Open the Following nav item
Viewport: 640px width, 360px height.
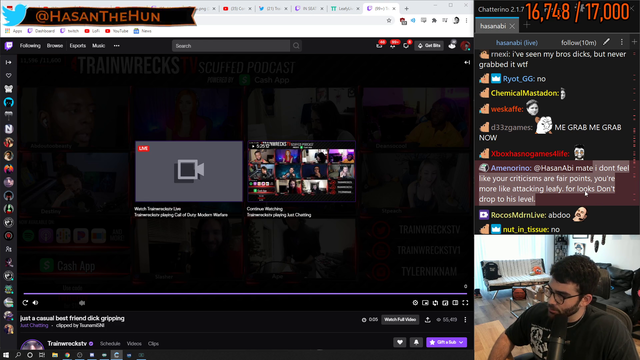point(30,46)
